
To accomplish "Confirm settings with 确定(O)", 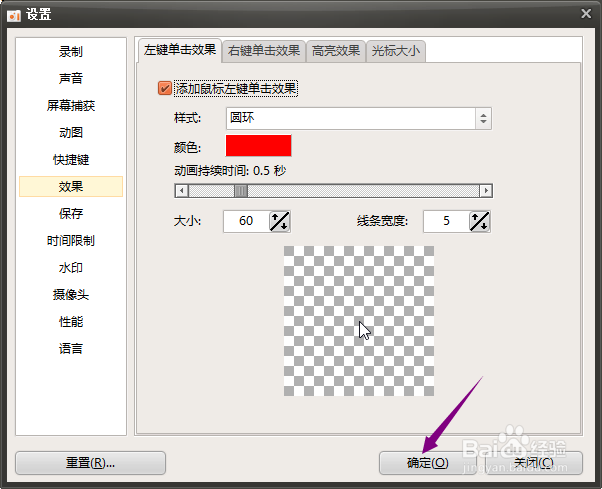I will [x=428, y=463].
